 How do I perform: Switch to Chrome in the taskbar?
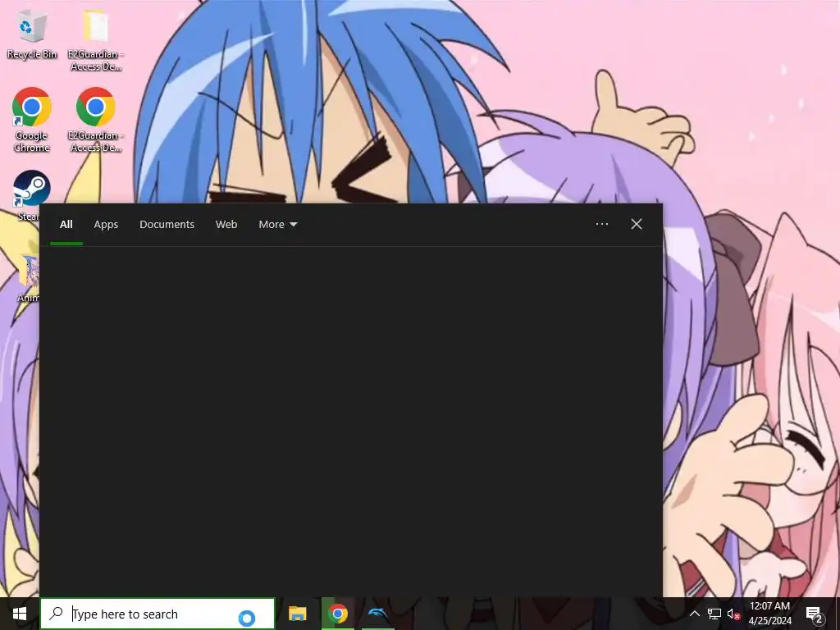point(337,614)
